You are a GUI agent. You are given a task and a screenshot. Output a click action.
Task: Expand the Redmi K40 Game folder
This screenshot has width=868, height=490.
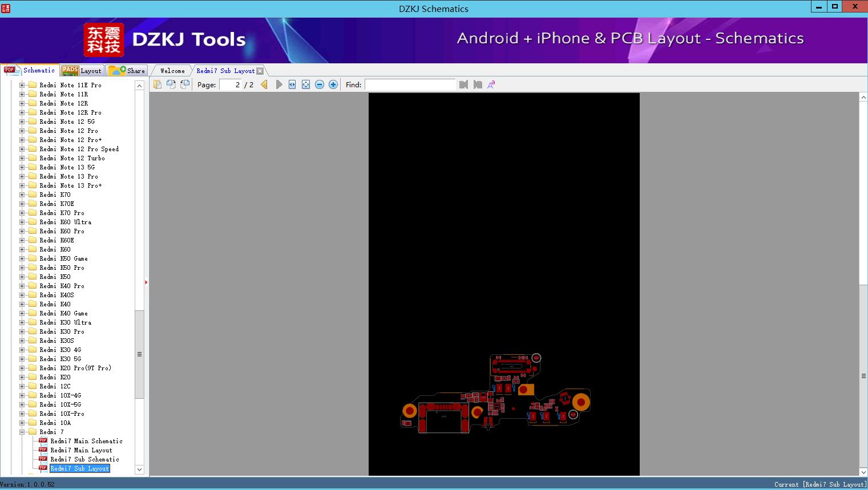22,313
